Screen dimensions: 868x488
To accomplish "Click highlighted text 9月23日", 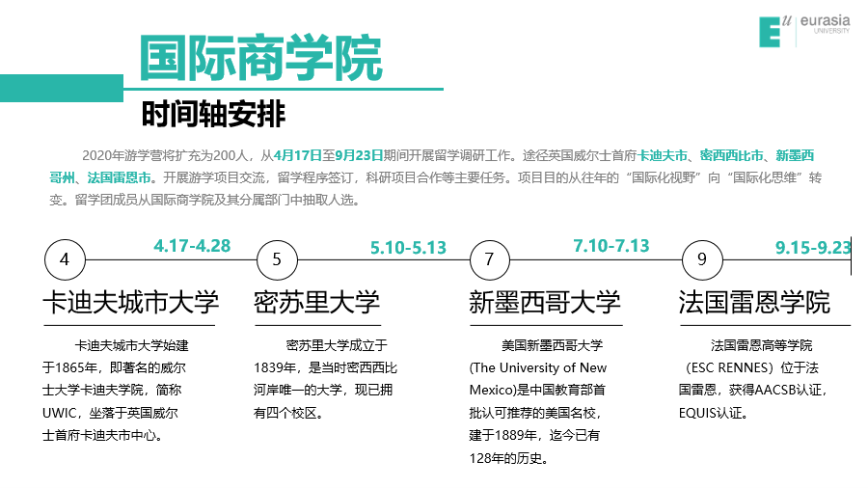I will point(360,155).
